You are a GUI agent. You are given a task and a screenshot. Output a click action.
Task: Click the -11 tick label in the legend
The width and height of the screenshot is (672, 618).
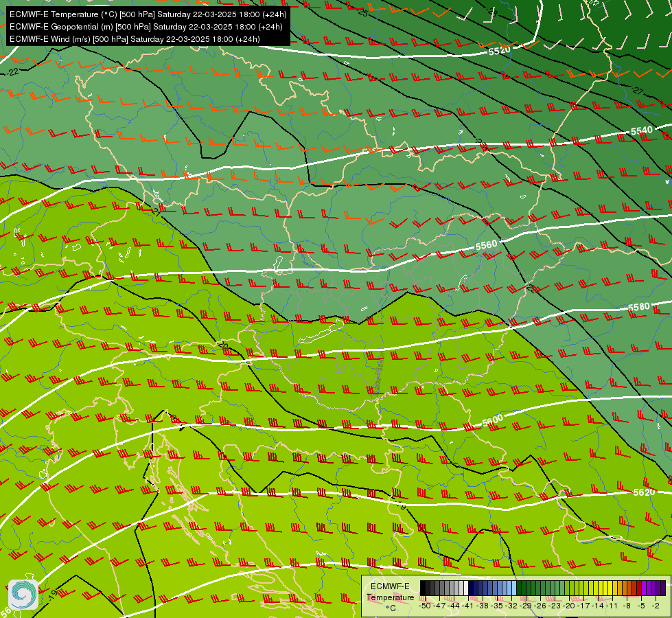[x=612, y=606]
